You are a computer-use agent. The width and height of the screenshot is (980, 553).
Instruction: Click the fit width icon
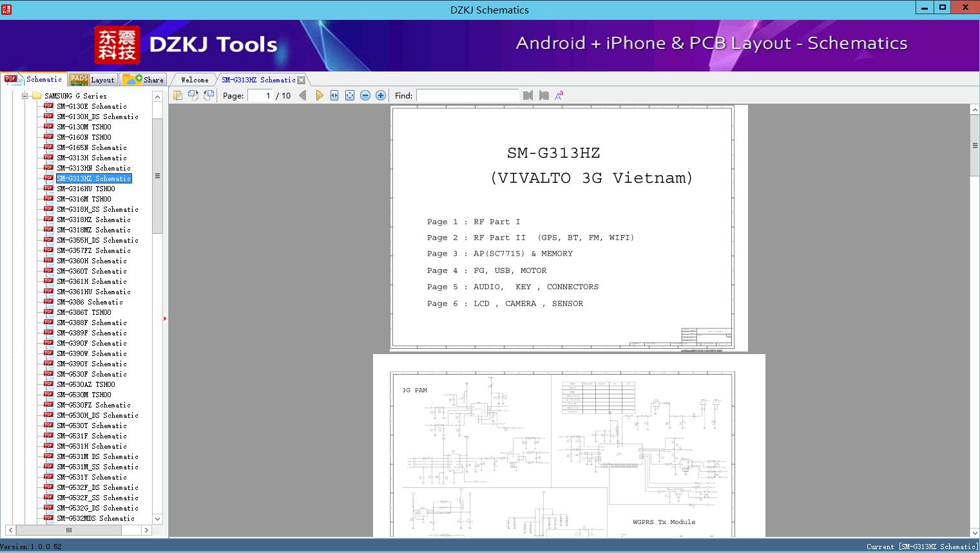pos(334,95)
